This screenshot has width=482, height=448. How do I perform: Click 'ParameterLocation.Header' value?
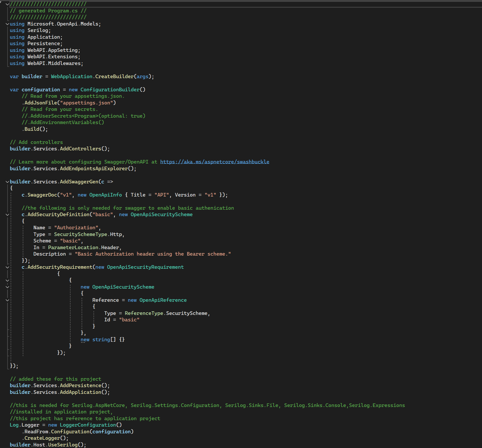pyautogui.click(x=84, y=247)
